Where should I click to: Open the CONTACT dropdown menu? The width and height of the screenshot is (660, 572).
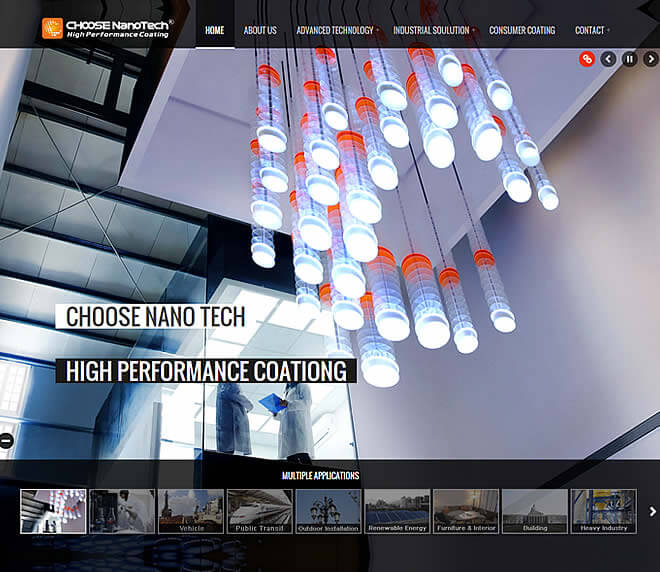590,30
